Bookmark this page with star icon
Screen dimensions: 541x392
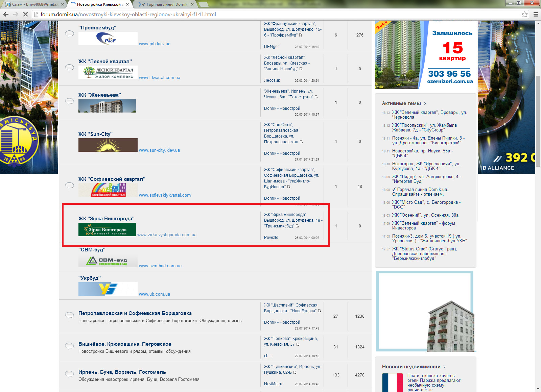pyautogui.click(x=524, y=14)
